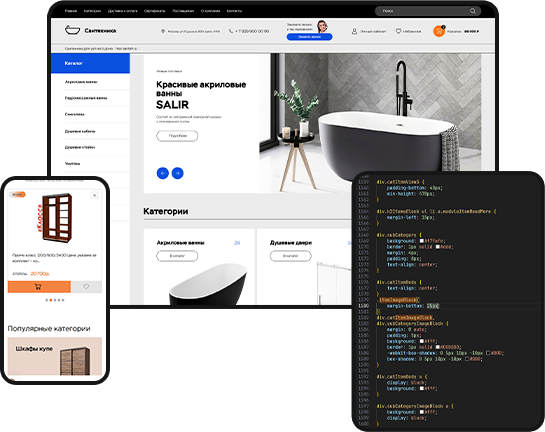
Task: Tap the Популярные категории heading on phone
Action: 49,328
